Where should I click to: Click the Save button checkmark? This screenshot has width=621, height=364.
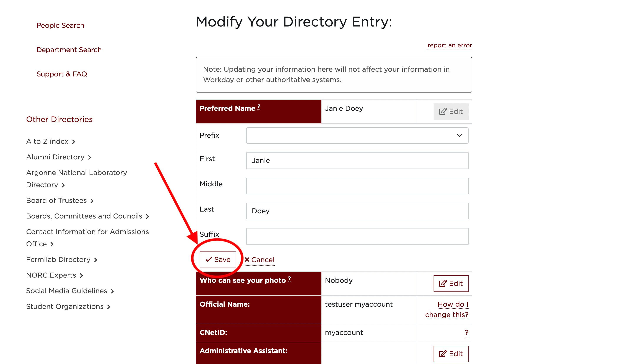click(209, 259)
